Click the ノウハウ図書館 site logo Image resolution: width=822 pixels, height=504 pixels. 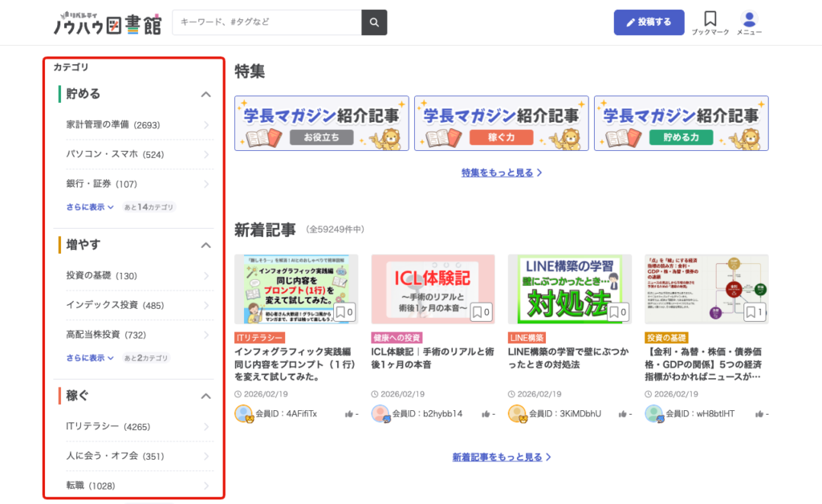(x=107, y=23)
